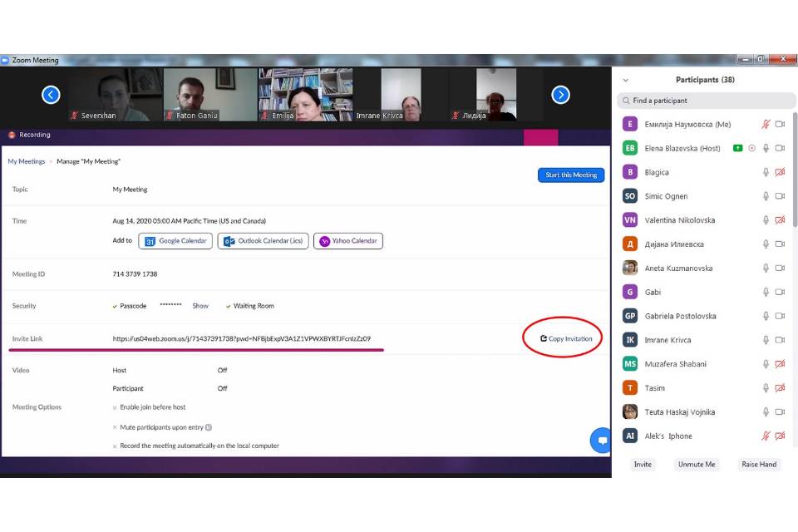Open the chat bubble help icon
This screenshot has width=798, height=532.
pos(602,441)
